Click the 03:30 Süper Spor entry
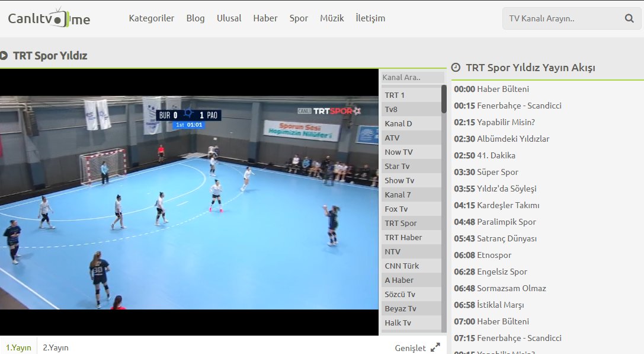The height and width of the screenshot is (354, 644). pos(486,172)
